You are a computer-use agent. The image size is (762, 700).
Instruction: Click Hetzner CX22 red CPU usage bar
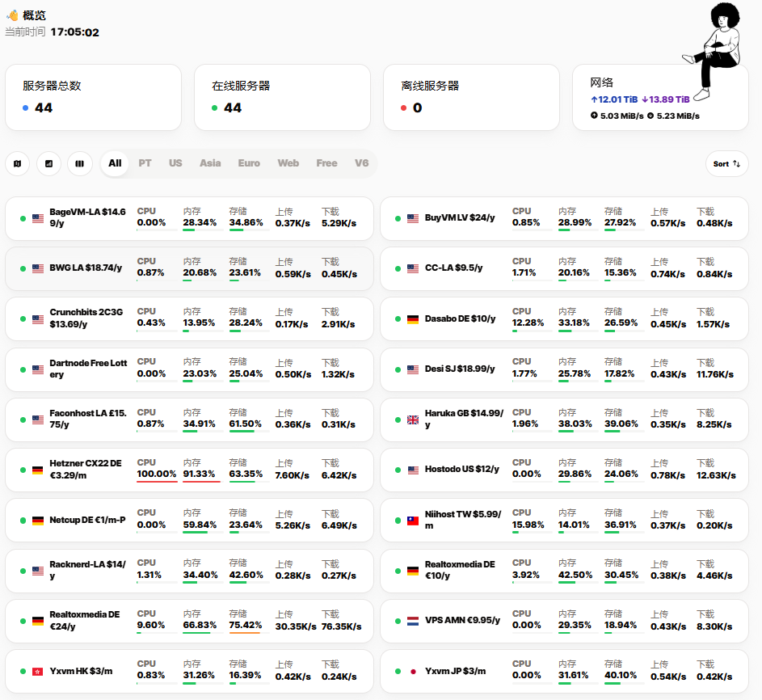tap(157, 482)
